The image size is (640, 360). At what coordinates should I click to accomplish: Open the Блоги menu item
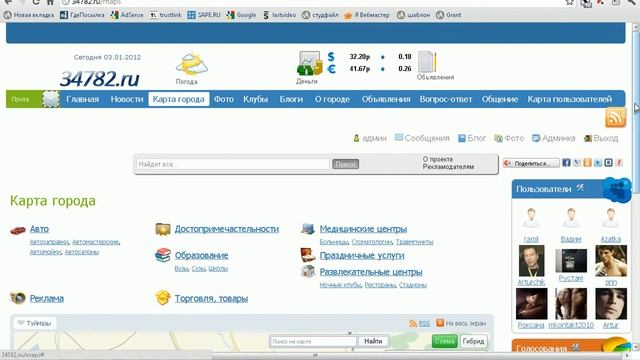[291, 99]
